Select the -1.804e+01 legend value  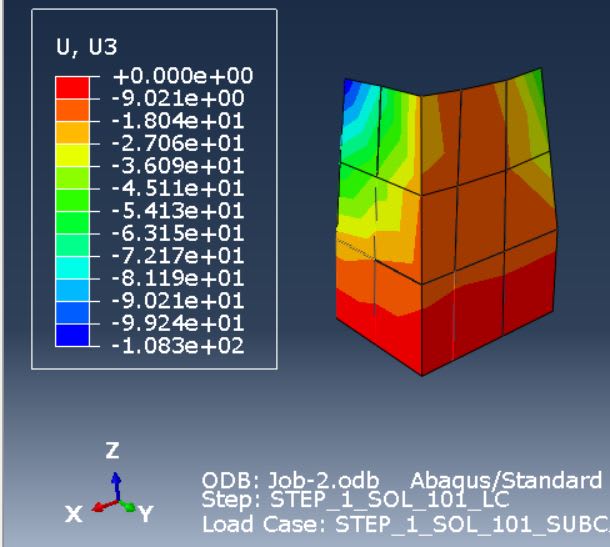coord(178,121)
